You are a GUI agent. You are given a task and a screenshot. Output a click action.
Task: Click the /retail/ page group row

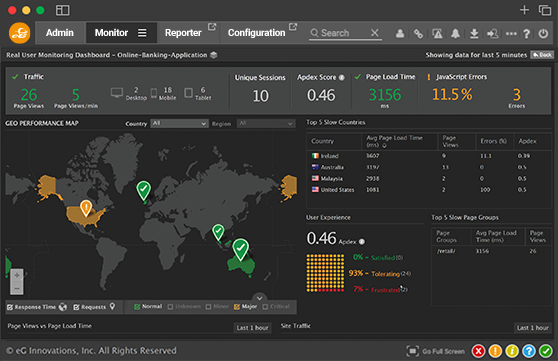tap(491, 251)
